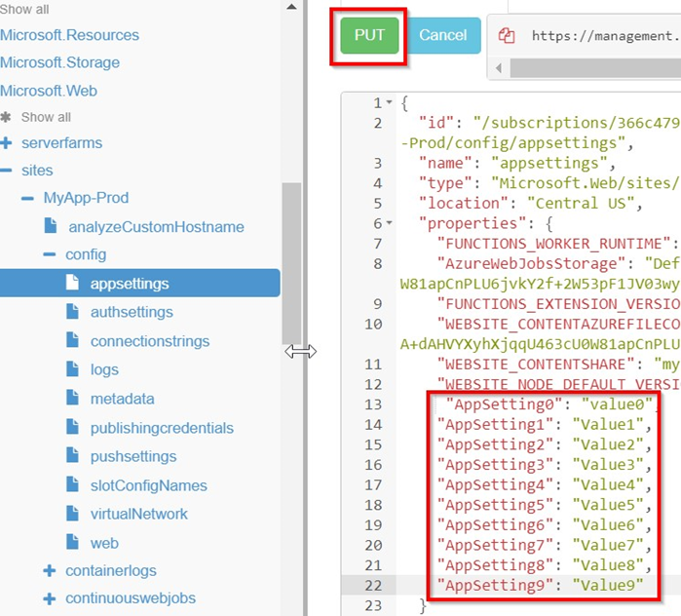The width and height of the screenshot is (681, 616).
Task: Click the copy URL icon
Action: 506,36
